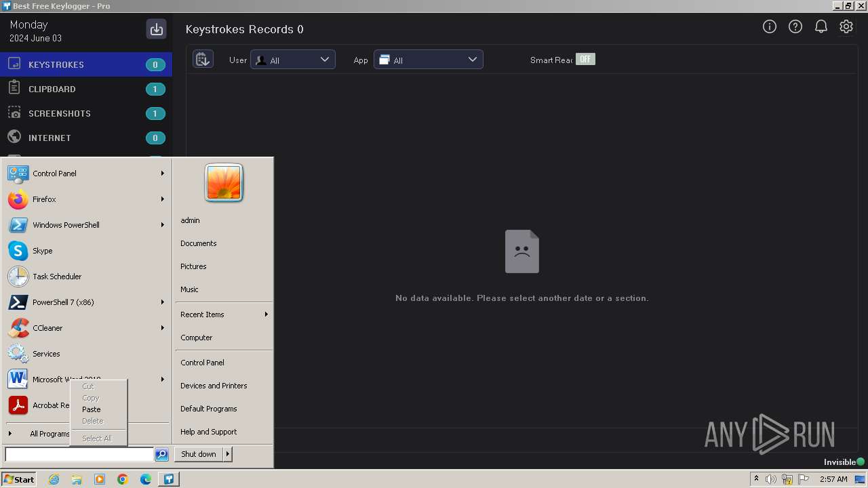Screen dimensions: 868x488
Task: Open Chrome from taskbar
Action: (x=123, y=479)
